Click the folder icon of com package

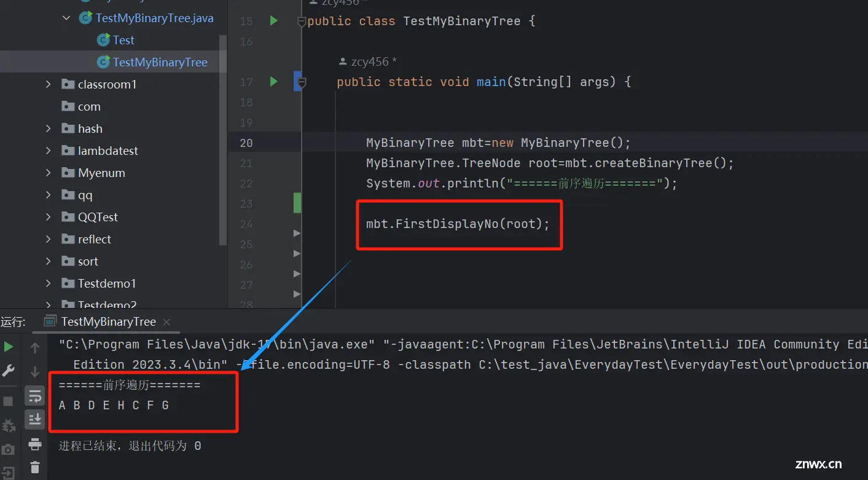[68, 106]
